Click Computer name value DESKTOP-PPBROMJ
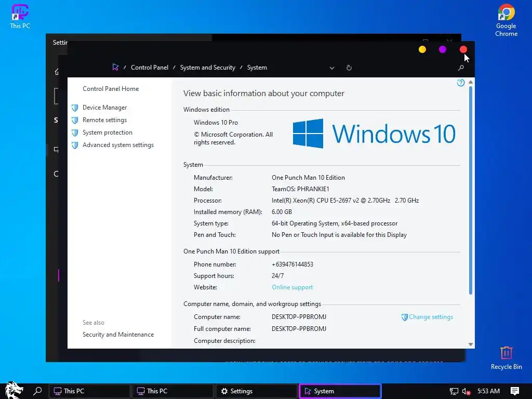Viewport: 532px width, 399px height. (299, 317)
